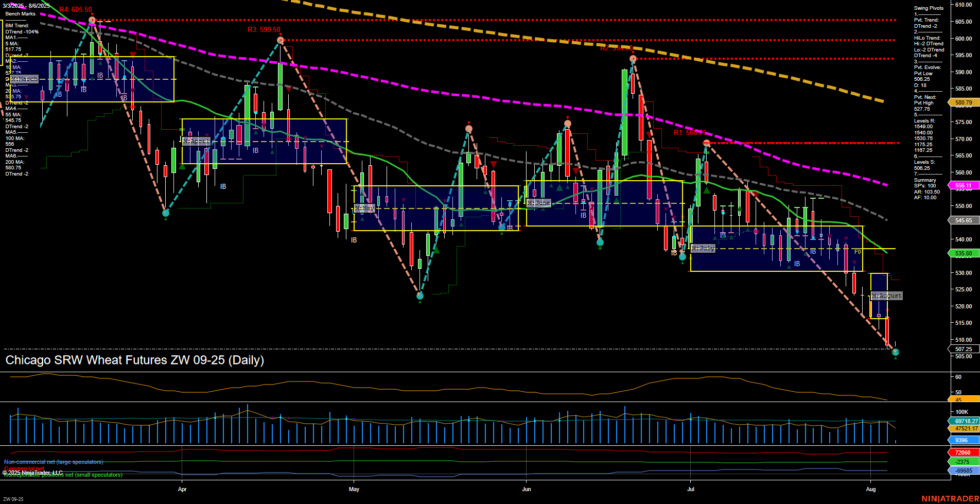The height and width of the screenshot is (504, 980).
Task: Toggle the M-March month range box label
Action: point(24,79)
